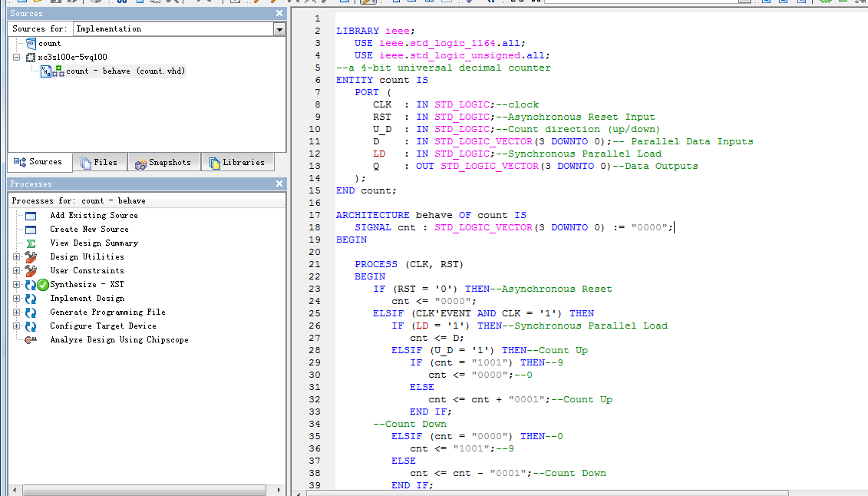Click the Analyze Design Using Chipscope icon

click(x=31, y=340)
